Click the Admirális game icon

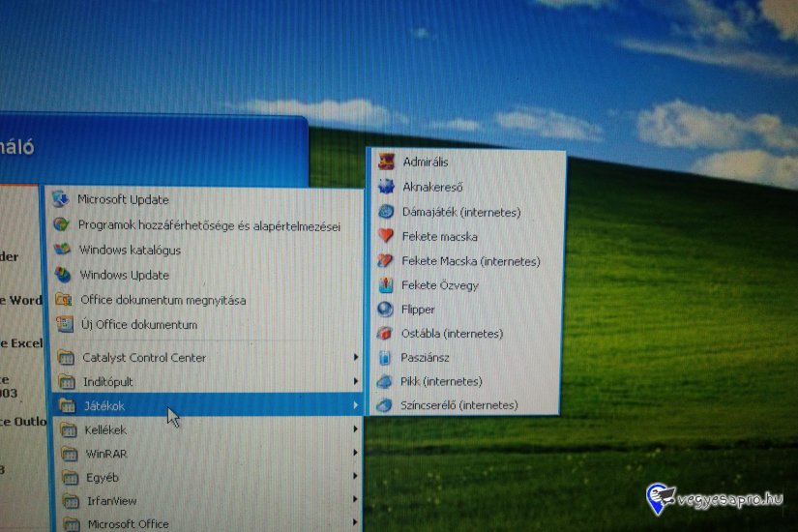pyautogui.click(x=387, y=162)
